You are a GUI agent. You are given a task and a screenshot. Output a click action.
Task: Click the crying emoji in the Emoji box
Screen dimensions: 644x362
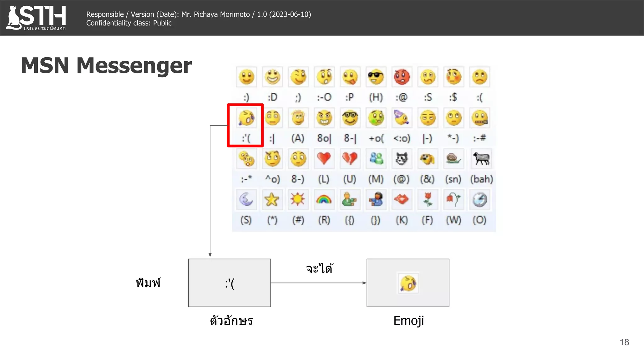[408, 283]
